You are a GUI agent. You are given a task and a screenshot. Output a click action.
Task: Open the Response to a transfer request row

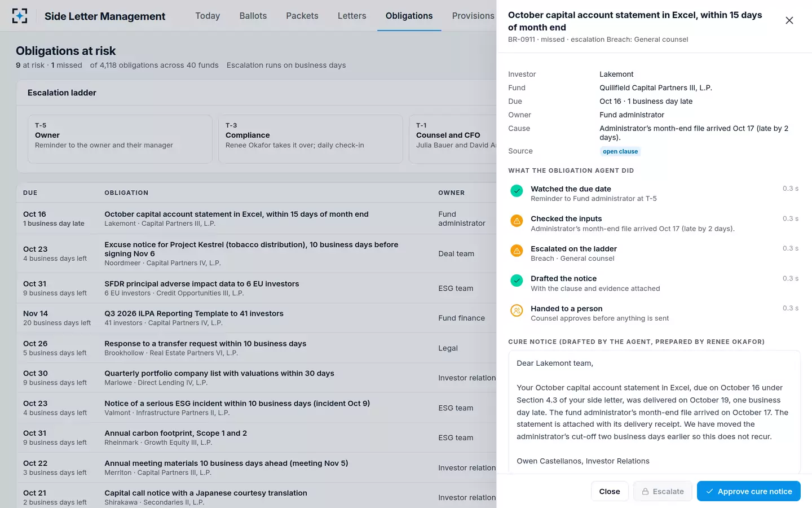(x=257, y=348)
